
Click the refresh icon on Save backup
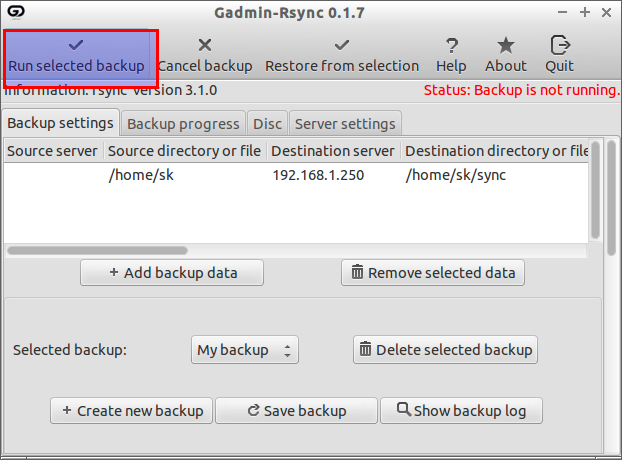(253, 410)
